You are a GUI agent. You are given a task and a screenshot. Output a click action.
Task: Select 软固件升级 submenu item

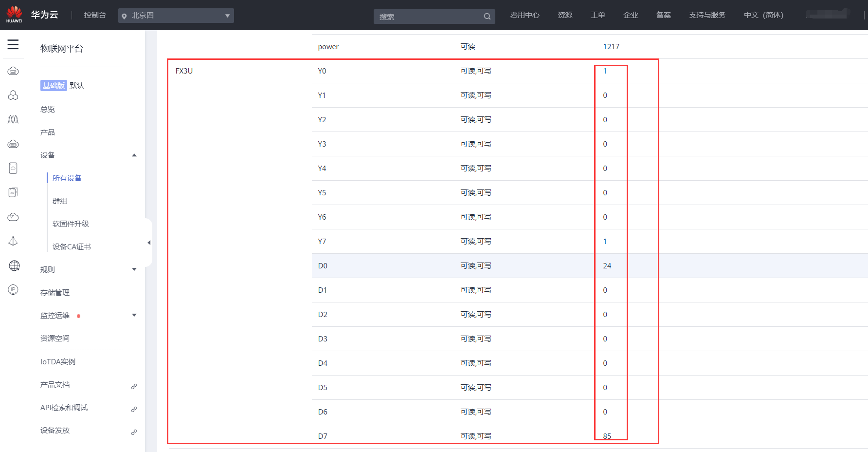71,224
